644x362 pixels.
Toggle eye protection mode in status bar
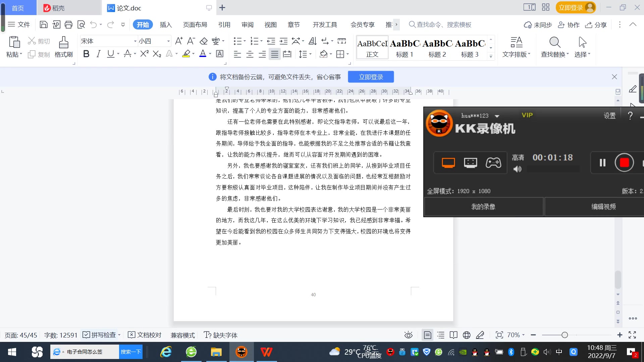(x=408, y=335)
